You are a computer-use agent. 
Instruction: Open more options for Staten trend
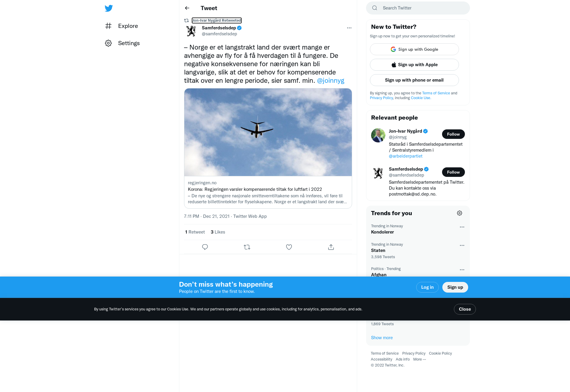coord(462,245)
